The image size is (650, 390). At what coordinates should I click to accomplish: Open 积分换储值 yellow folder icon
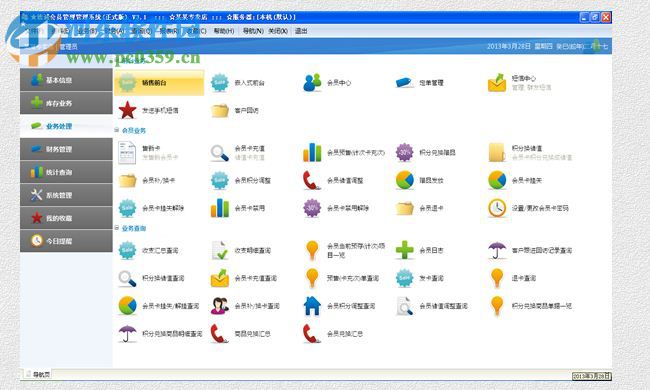497,153
